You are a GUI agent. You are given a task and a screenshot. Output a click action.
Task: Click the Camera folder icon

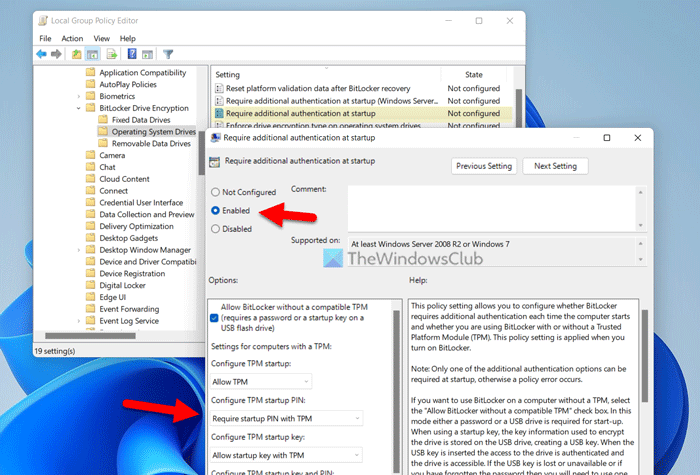(91, 155)
